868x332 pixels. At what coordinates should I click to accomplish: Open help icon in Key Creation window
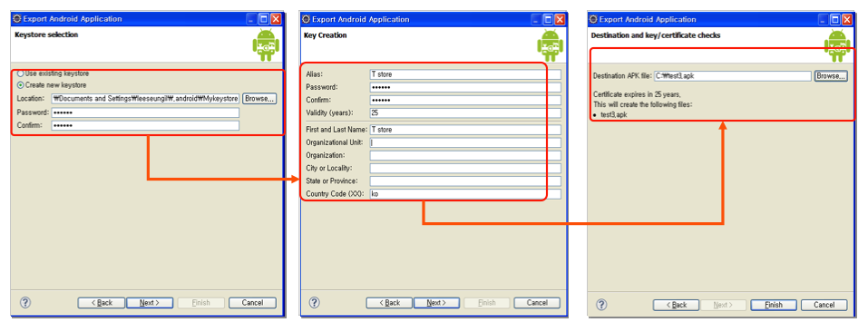point(314,302)
